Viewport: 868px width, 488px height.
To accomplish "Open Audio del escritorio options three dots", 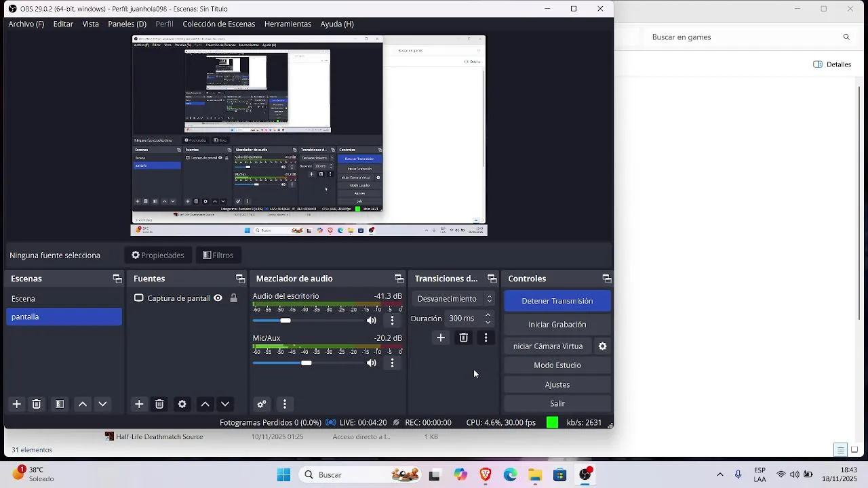I will (x=392, y=321).
